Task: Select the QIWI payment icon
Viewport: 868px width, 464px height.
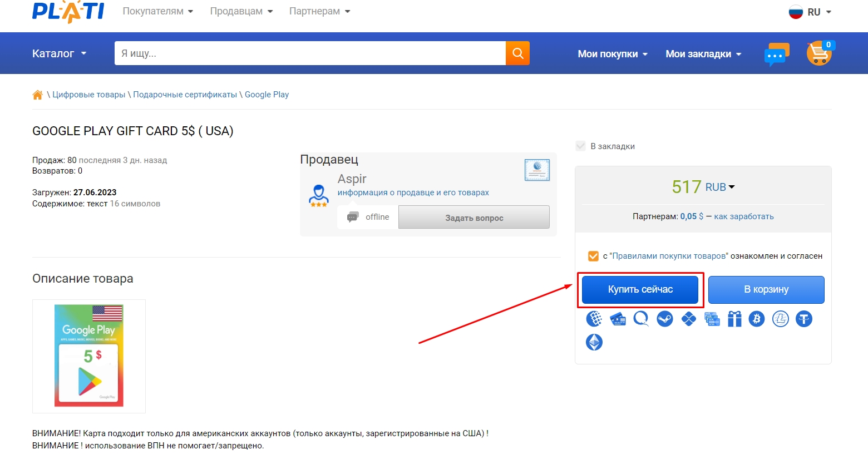Action: (x=641, y=319)
